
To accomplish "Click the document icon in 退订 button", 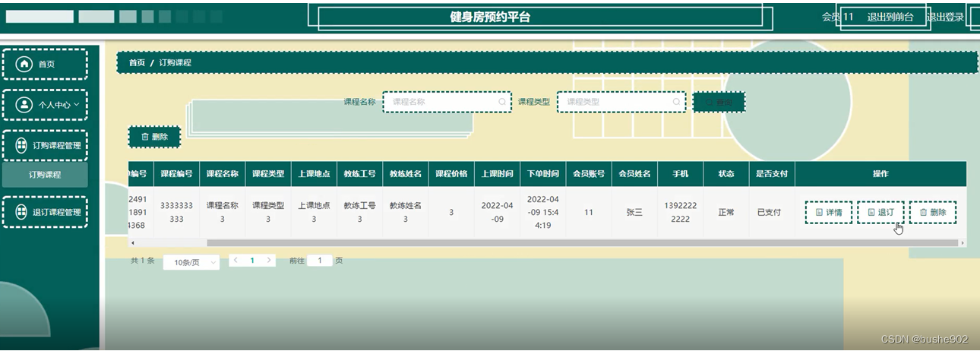I will [x=871, y=213].
